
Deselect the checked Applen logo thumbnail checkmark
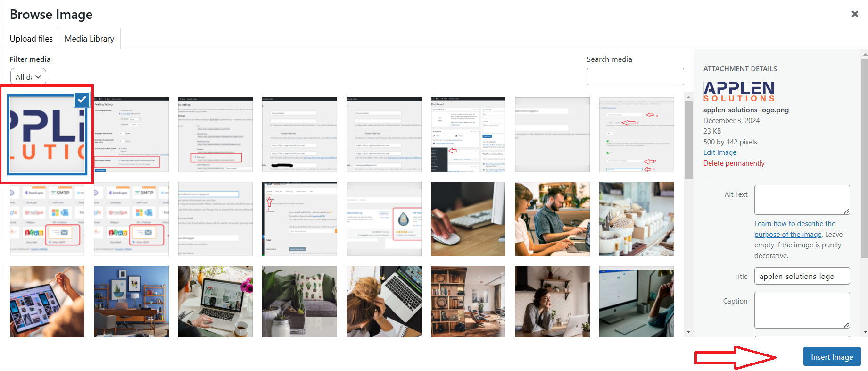[x=82, y=99]
